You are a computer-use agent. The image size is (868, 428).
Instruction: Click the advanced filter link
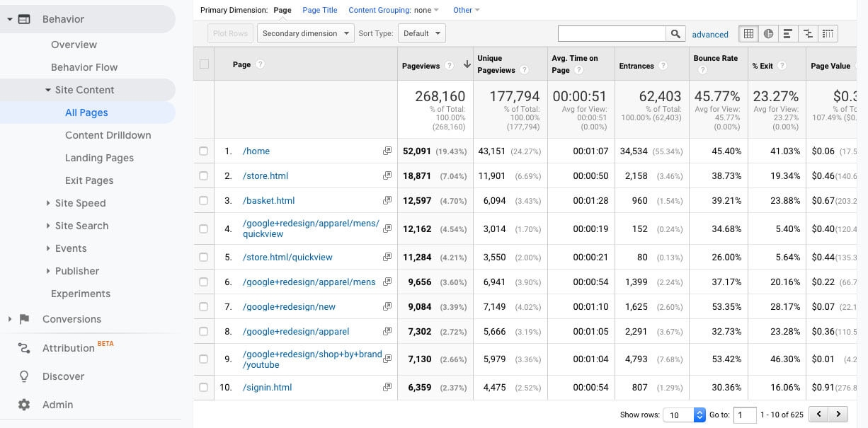[x=710, y=34]
